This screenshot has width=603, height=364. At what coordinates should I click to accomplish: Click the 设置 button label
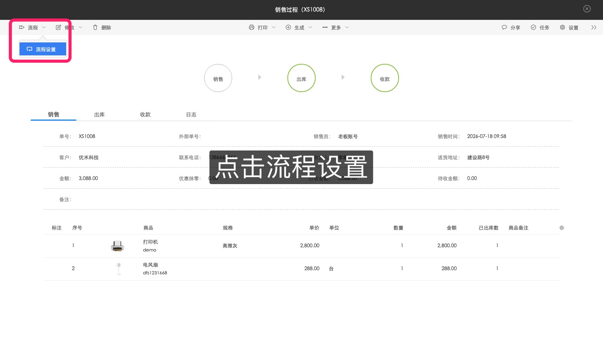pyautogui.click(x=574, y=28)
